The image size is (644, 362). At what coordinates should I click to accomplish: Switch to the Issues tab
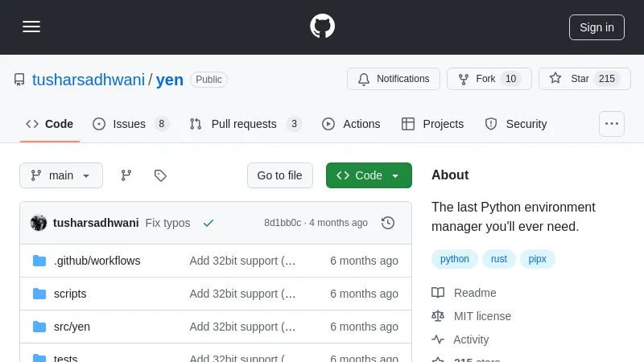(130, 124)
